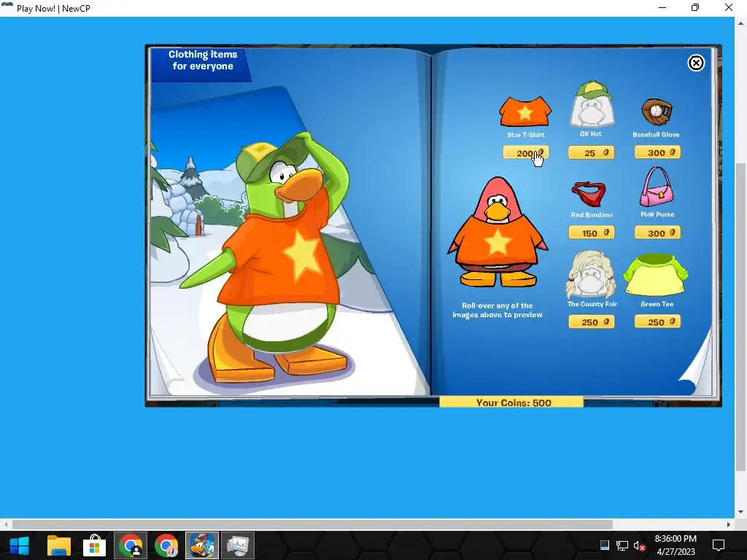Open the notification center icon

(718, 545)
